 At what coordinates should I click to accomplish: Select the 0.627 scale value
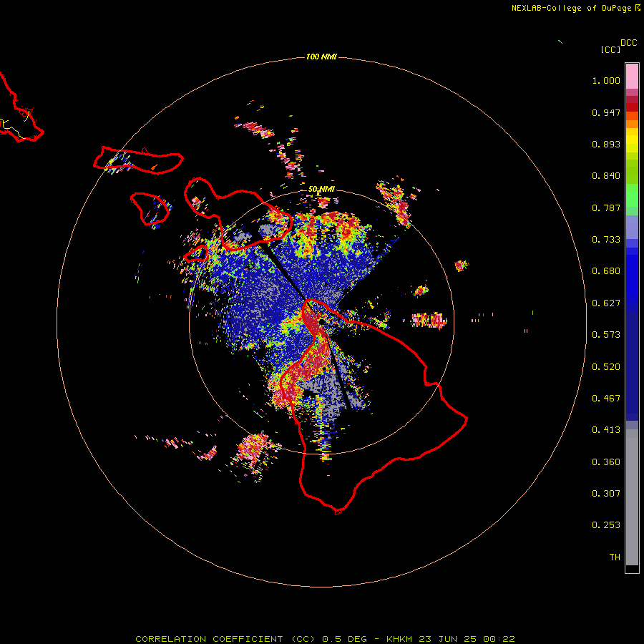click(606, 303)
